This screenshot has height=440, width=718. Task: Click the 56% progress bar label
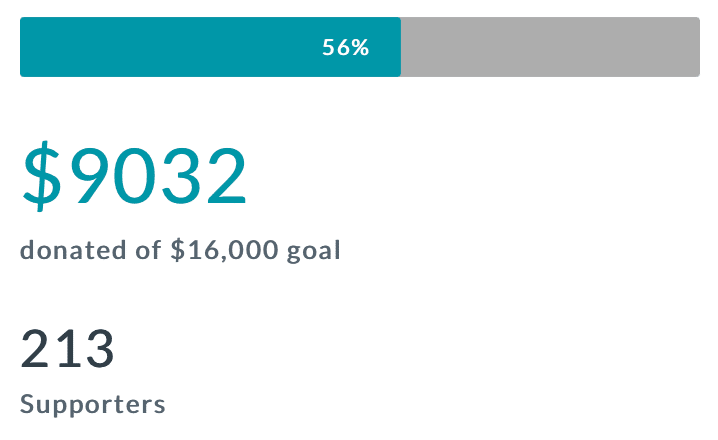coord(346,47)
